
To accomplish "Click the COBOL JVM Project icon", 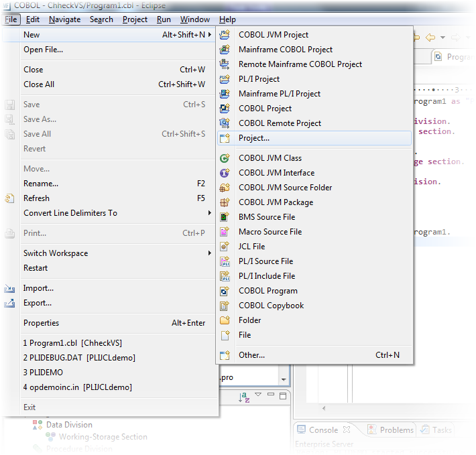I will [225, 35].
